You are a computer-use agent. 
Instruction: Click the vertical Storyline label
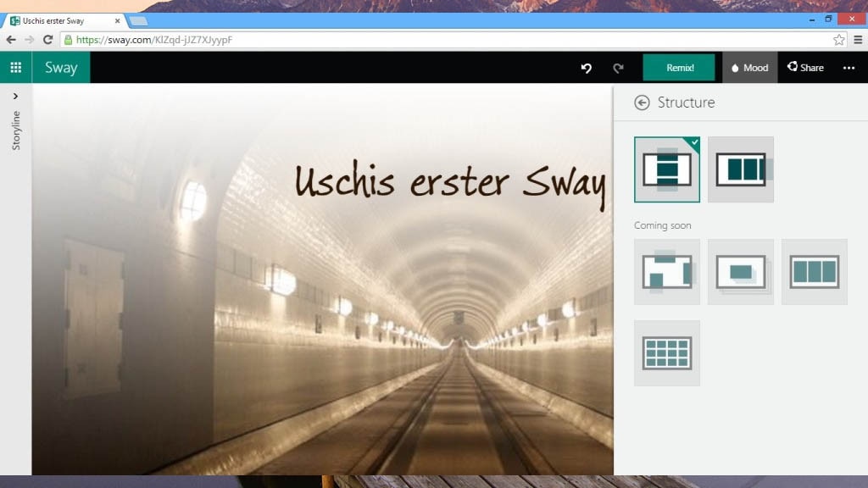[x=16, y=130]
